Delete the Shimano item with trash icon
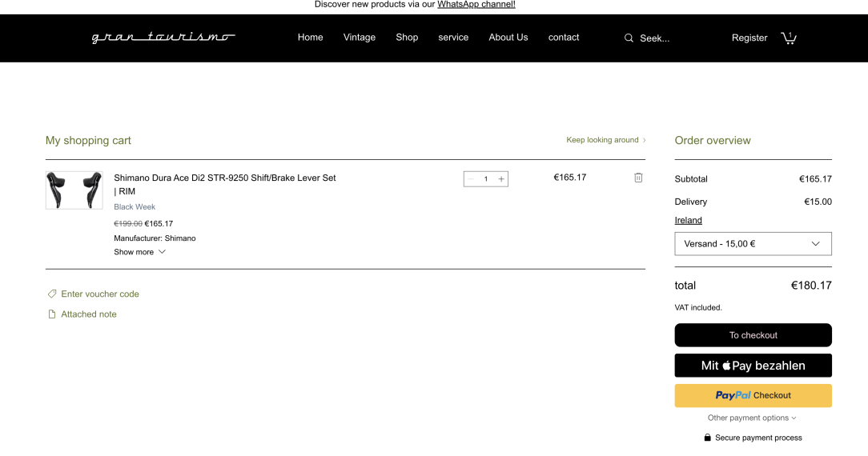This screenshot has height=456, width=868. coord(638,178)
